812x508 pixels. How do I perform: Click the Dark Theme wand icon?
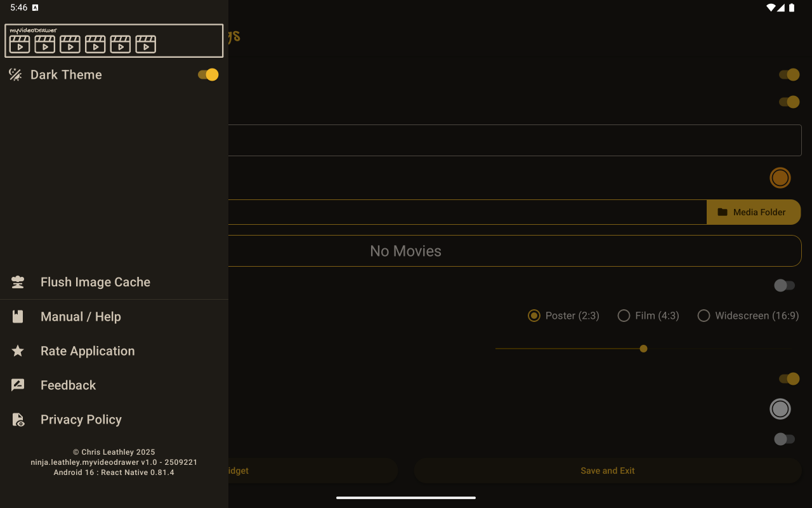point(15,74)
